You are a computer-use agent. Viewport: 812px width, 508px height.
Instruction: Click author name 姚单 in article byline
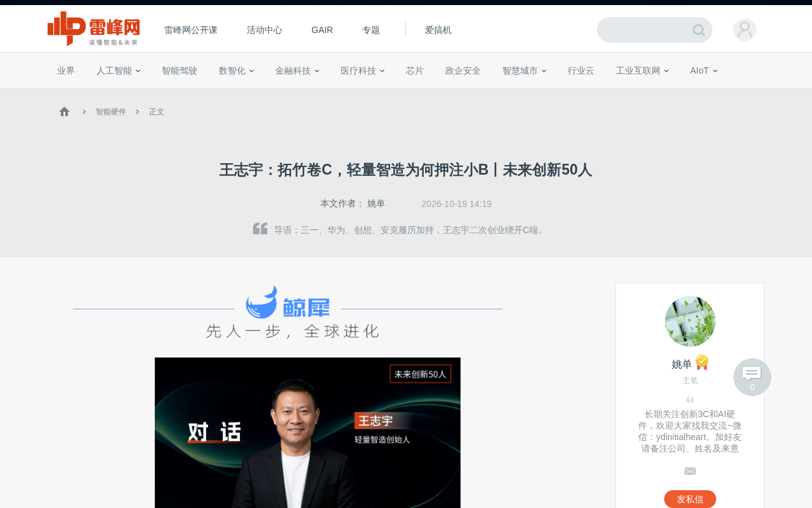click(x=376, y=204)
